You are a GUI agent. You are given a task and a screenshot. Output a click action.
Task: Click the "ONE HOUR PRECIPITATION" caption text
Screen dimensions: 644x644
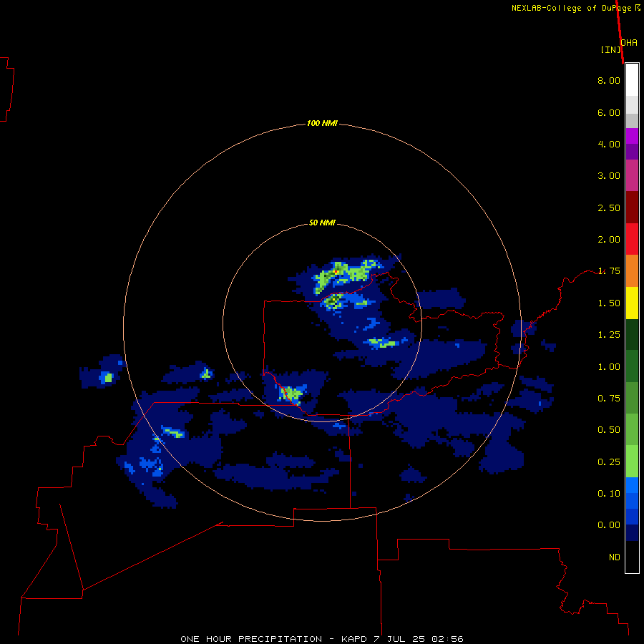[251, 639]
